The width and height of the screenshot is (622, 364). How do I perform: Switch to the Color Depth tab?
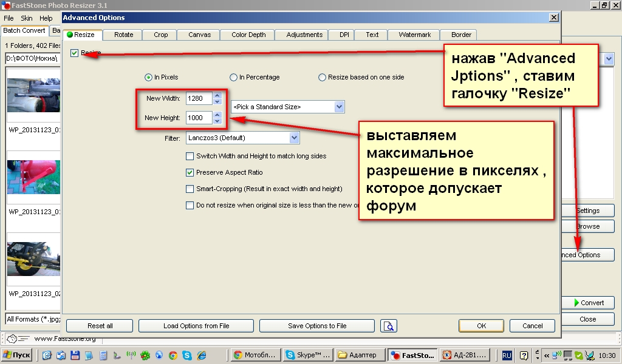[248, 35]
